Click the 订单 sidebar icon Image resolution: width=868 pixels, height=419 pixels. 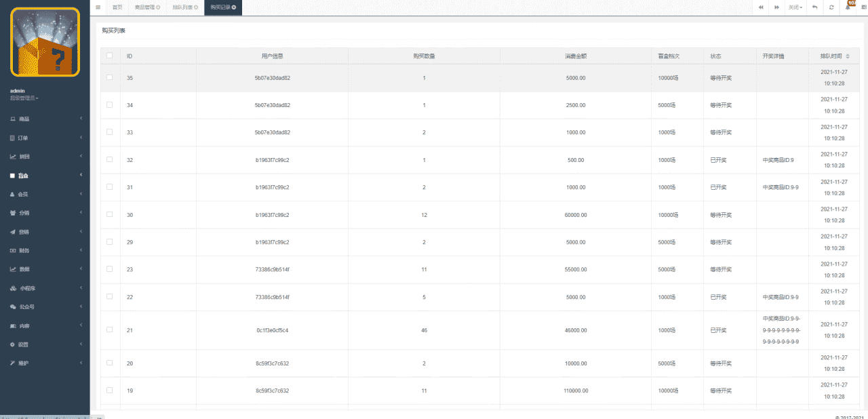(x=13, y=138)
